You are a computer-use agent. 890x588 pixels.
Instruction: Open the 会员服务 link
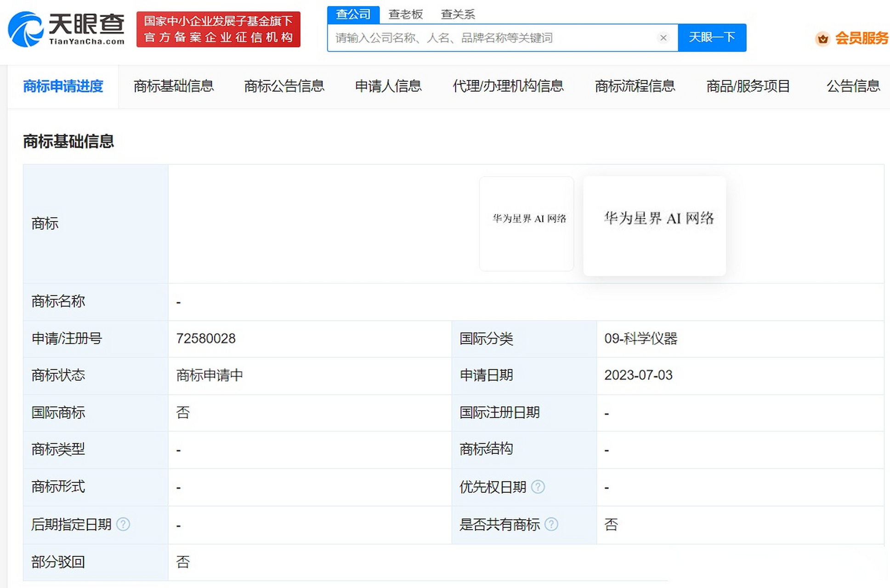pos(861,39)
